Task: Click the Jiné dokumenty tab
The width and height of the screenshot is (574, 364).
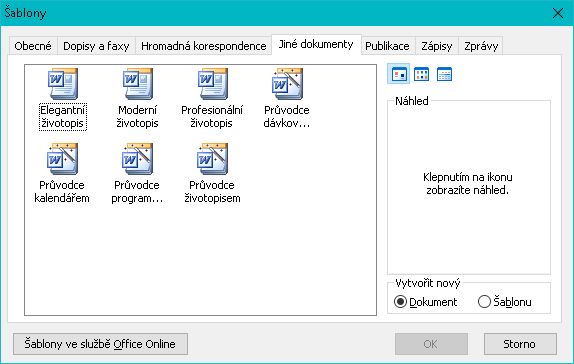Action: [x=316, y=45]
